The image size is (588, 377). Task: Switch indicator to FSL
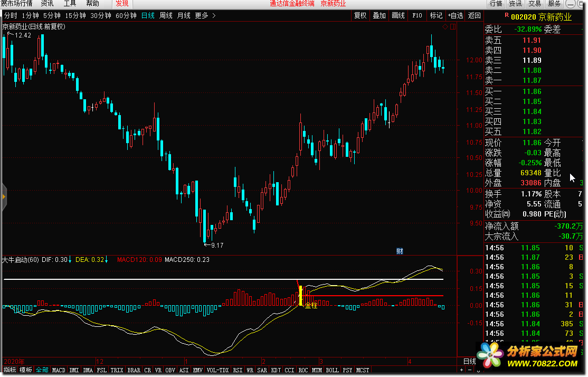(x=102, y=370)
